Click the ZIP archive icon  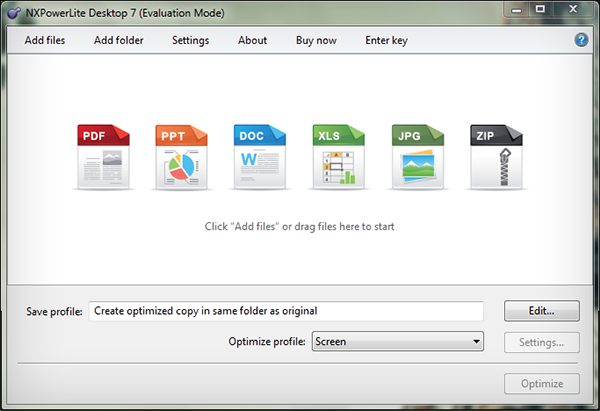click(x=496, y=157)
